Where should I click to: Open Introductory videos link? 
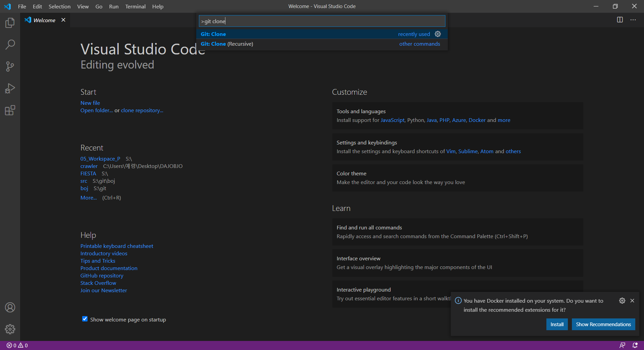click(104, 253)
